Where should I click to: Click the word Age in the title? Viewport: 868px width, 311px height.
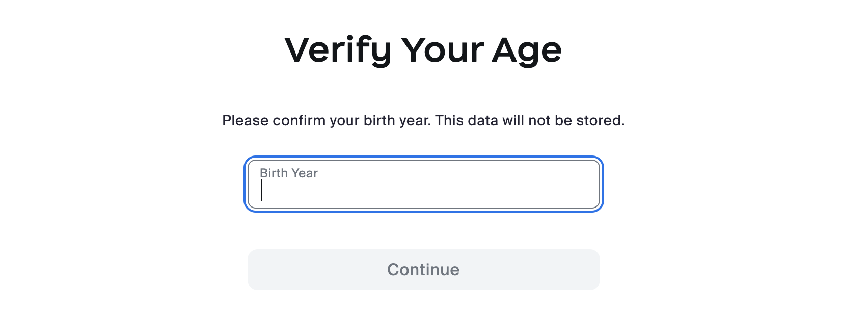(527, 50)
